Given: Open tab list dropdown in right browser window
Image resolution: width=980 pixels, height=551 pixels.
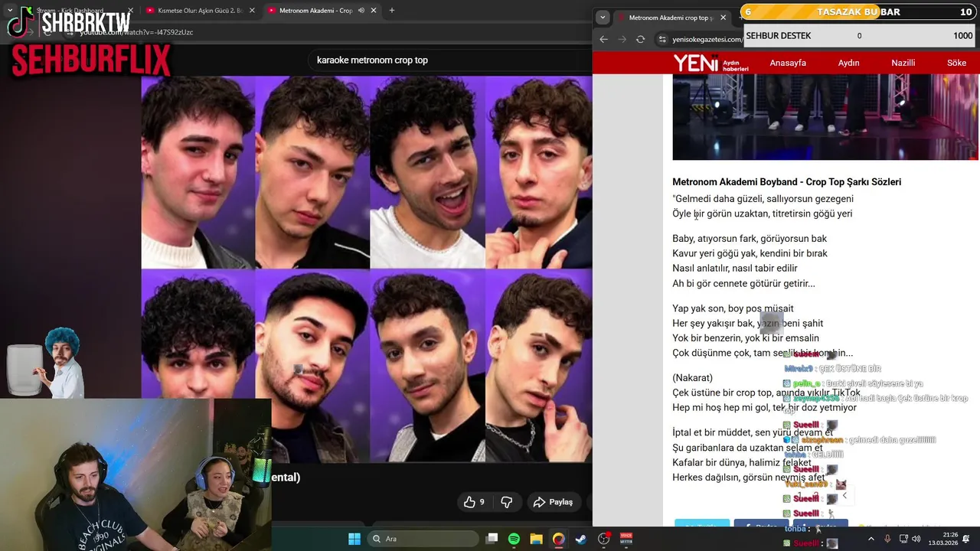Looking at the screenshot, I should (603, 17).
